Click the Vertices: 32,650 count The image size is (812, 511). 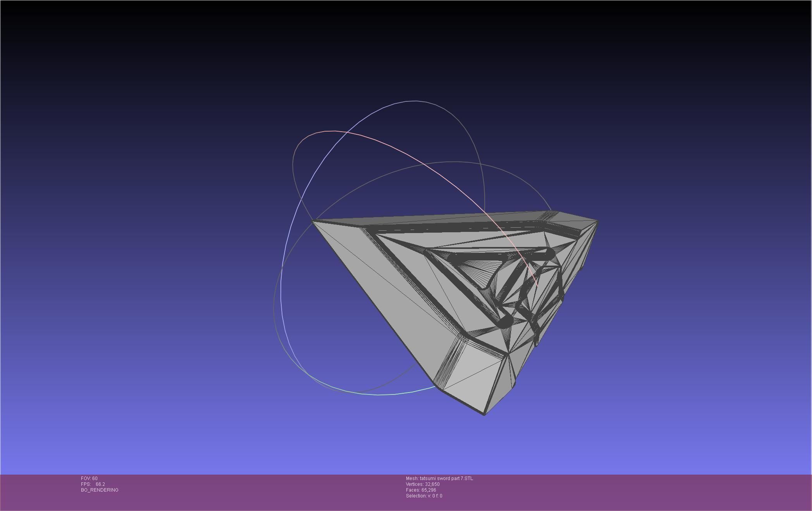[423, 484]
